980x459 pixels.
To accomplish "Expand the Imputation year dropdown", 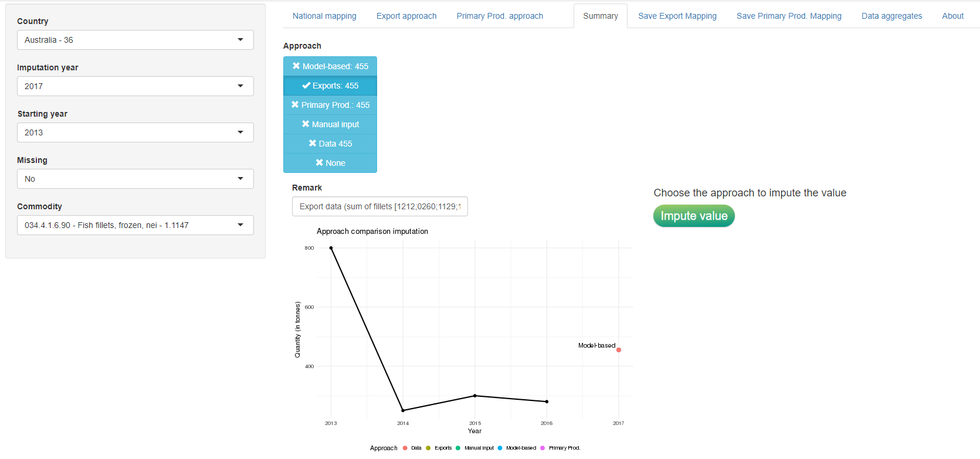I will pyautogui.click(x=135, y=86).
